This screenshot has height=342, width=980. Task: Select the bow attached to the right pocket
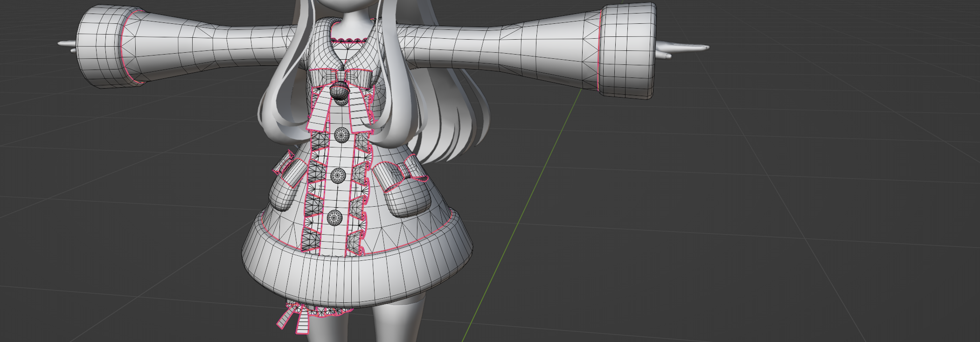(x=400, y=174)
